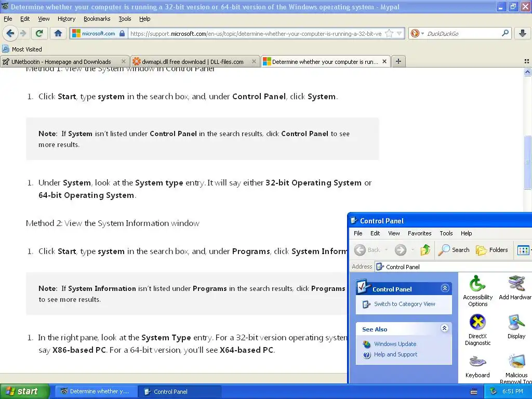
Task: Click the web page vertical scrollbar thumb
Action: click(x=527, y=162)
